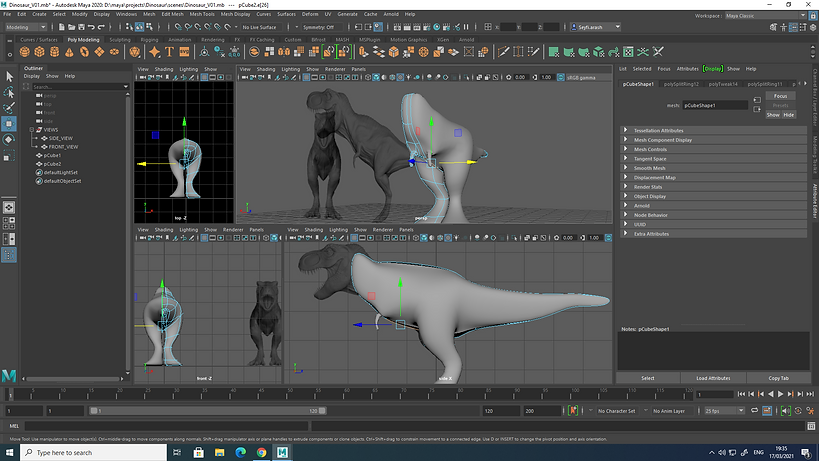Click the Undo arrow icon
Viewport: 819px width, 461px height.
(x=91, y=27)
